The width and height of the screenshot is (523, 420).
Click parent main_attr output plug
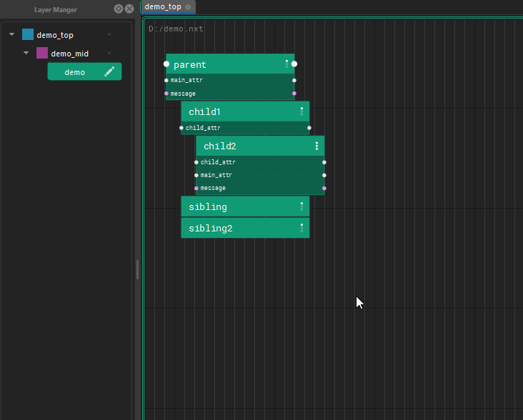(294, 80)
